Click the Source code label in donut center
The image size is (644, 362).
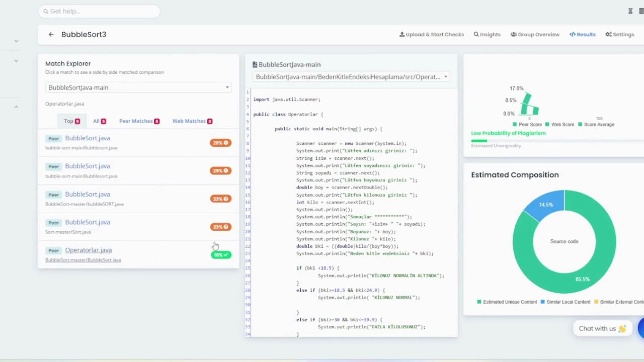pos(564,241)
